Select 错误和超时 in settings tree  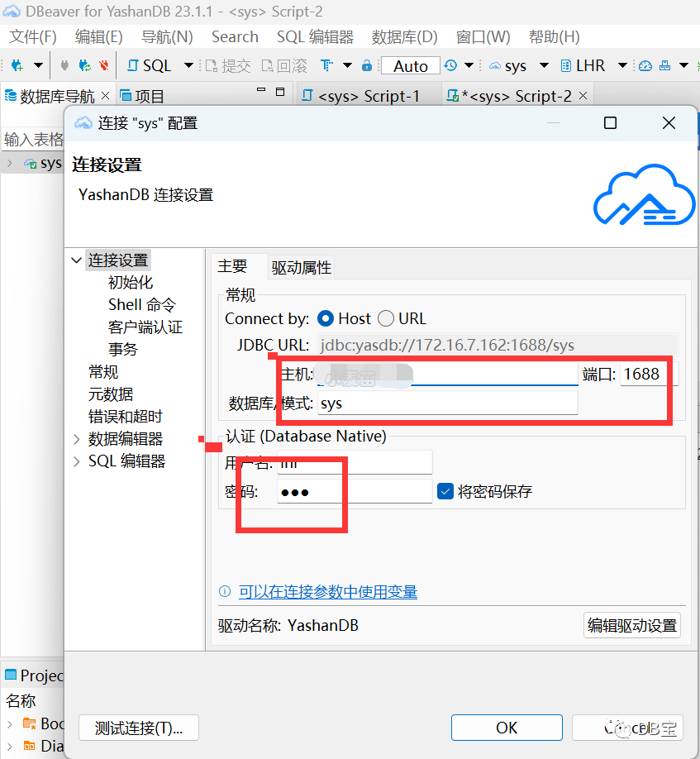(126, 417)
